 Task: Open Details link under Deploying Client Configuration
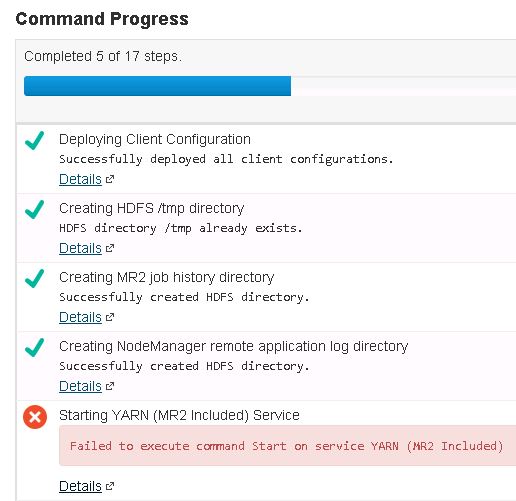80,179
